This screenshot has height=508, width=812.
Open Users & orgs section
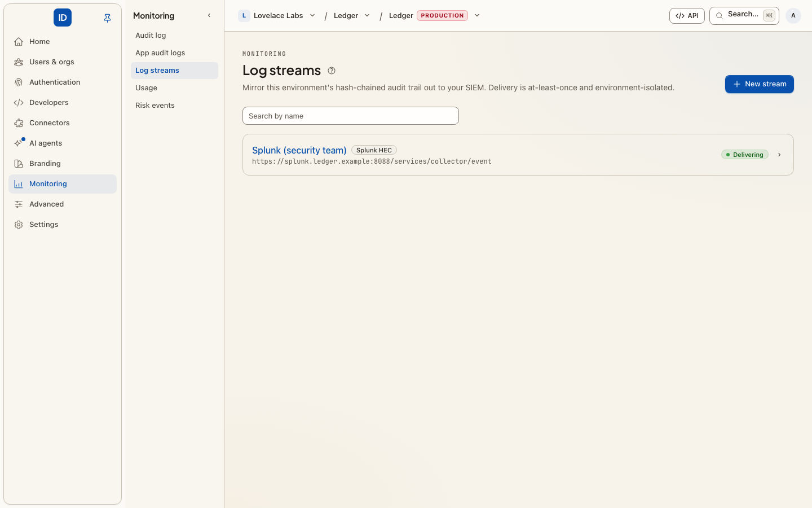[x=63, y=62]
